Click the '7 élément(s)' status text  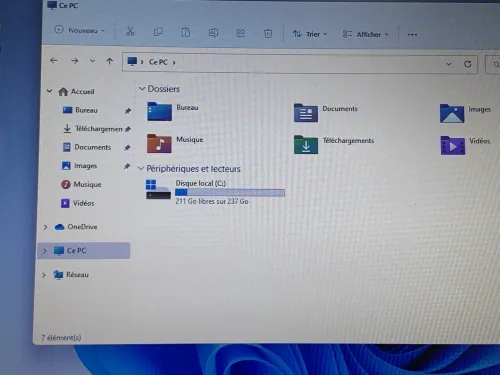point(61,338)
